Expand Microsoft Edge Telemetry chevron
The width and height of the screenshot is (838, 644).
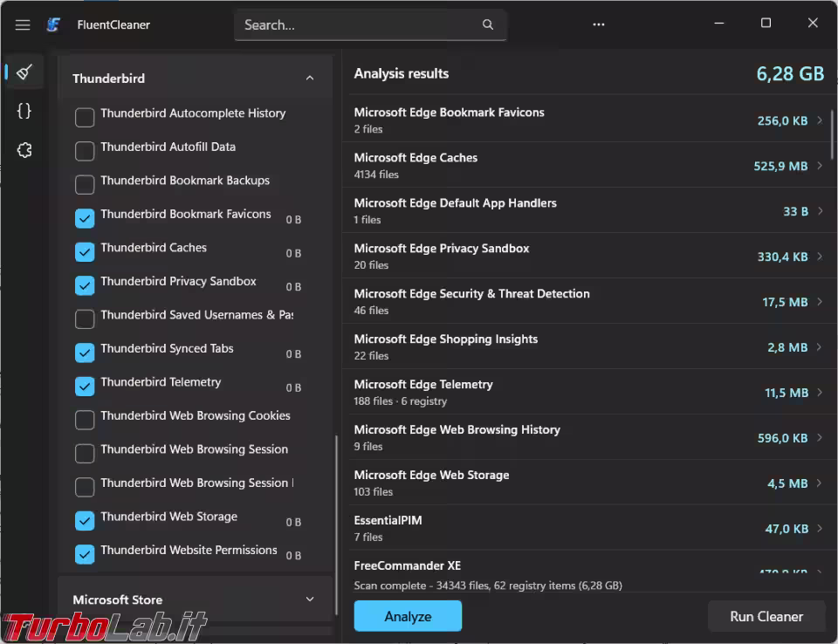[x=820, y=393]
